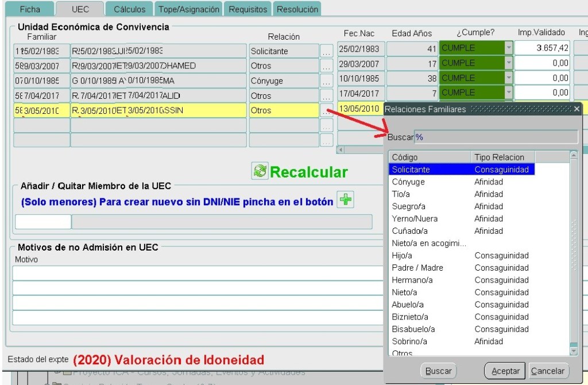Go to the Resolución tab

pyautogui.click(x=297, y=9)
